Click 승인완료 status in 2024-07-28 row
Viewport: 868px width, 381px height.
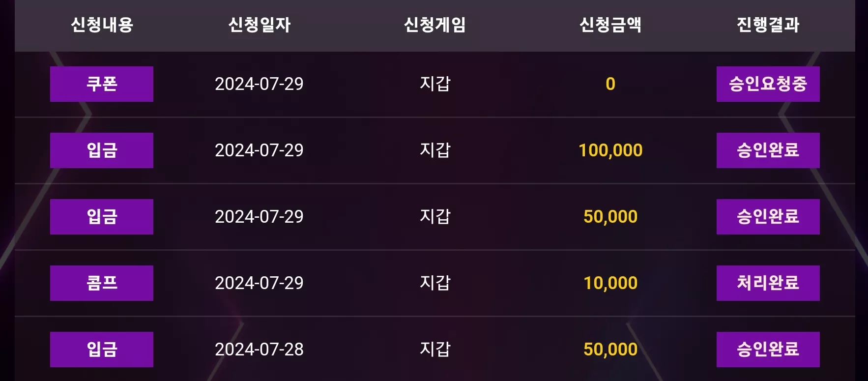[768, 350]
